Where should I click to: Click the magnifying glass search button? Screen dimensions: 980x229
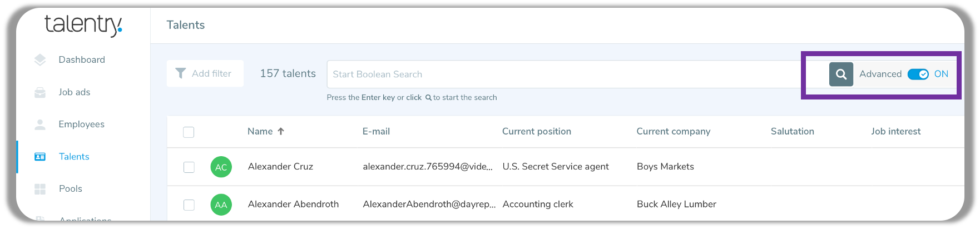(x=841, y=74)
